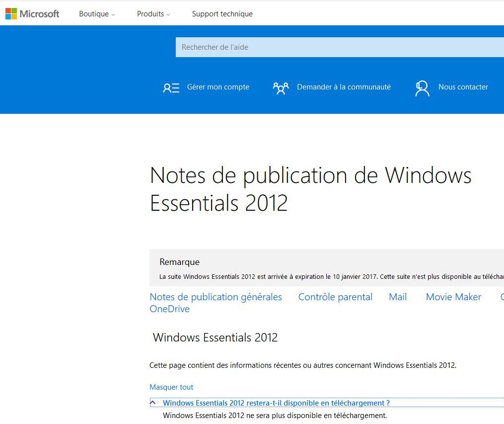Open the Gérer mon compte text link
The width and height of the screenshot is (504, 424).
coord(218,87)
